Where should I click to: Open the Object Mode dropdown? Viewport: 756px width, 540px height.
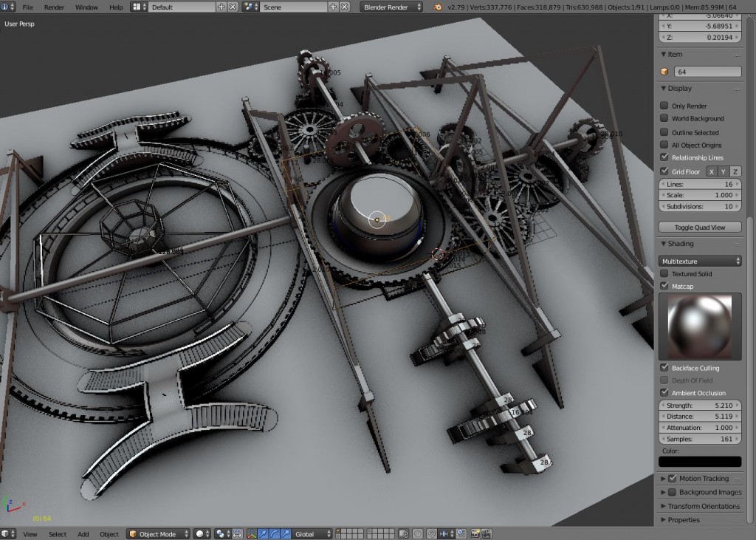coord(158,534)
